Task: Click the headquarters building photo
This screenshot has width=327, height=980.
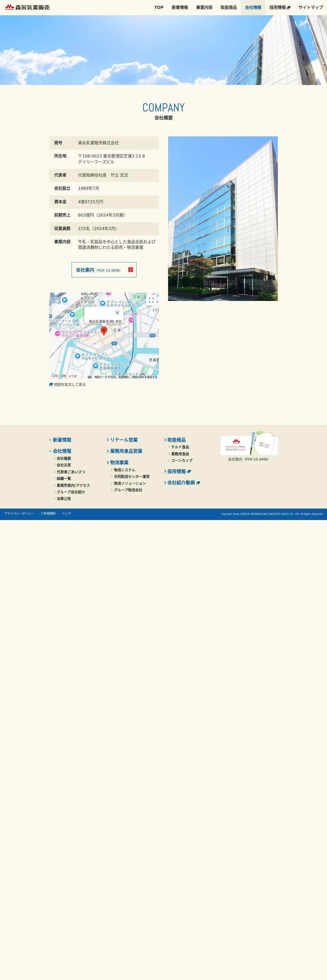Action: click(x=223, y=218)
